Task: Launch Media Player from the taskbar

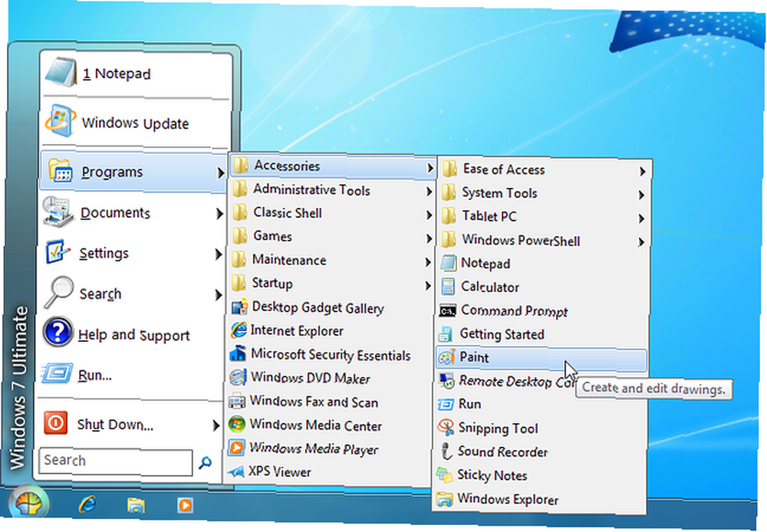Action: pos(185,504)
